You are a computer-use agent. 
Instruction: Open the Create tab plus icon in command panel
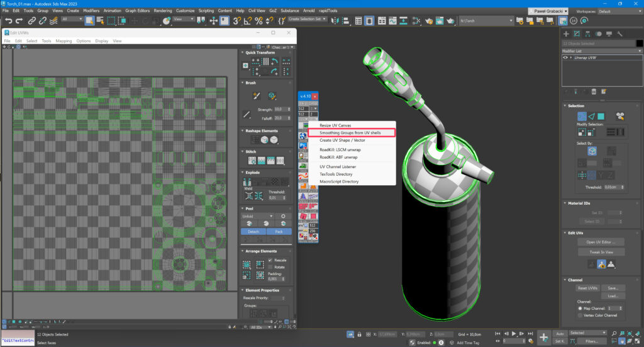click(566, 34)
